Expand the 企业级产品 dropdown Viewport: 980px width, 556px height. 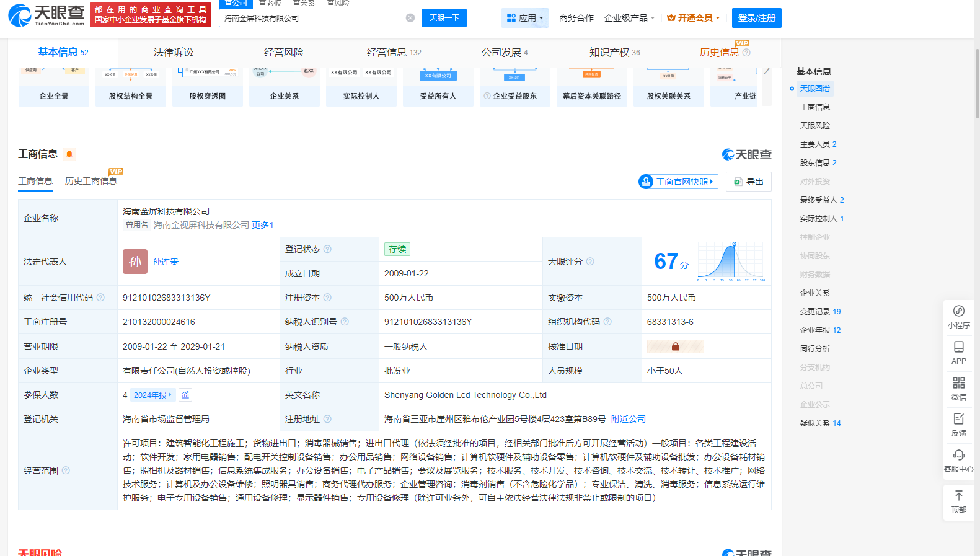pos(629,18)
